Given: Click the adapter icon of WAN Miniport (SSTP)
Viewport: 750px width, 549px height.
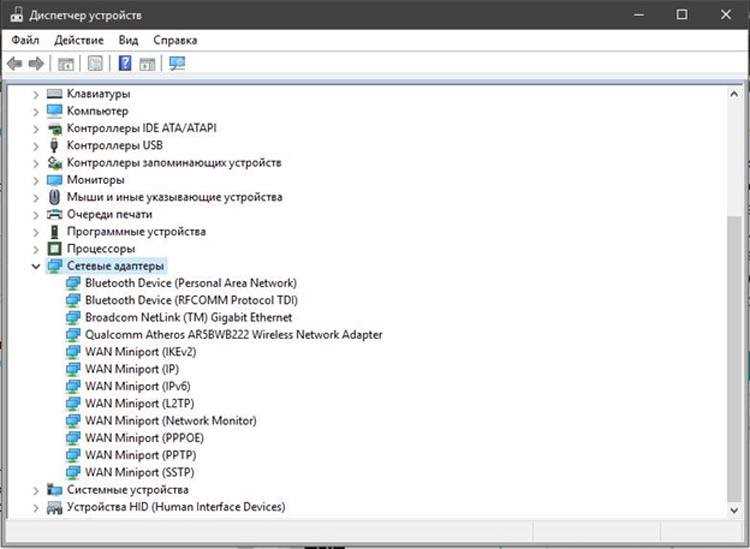Looking at the screenshot, I should 73,472.
